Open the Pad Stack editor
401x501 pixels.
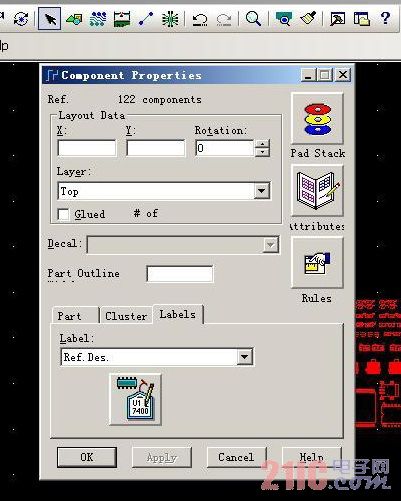[x=317, y=119]
